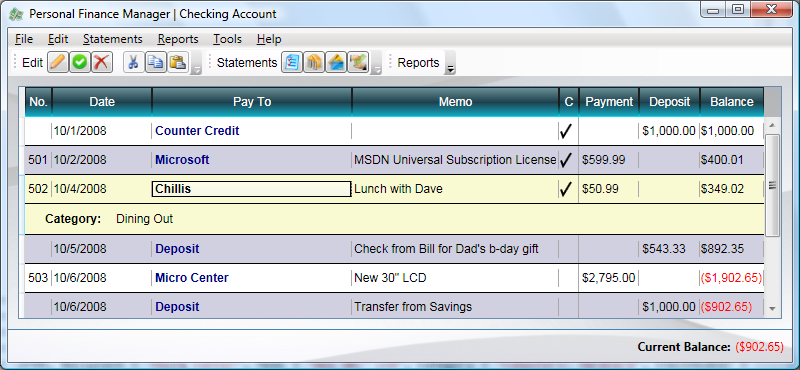Click the clipboard paste icon
Screen dimensions: 800x370
pos(178,62)
